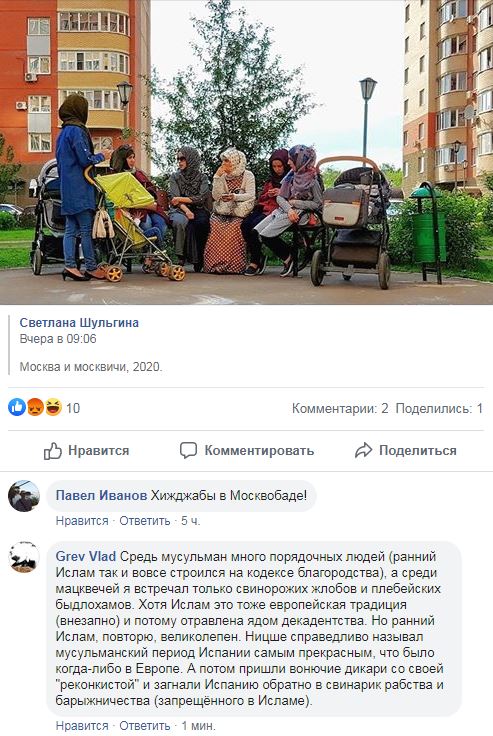
Task: Click the Комментировать button
Action: [246, 451]
